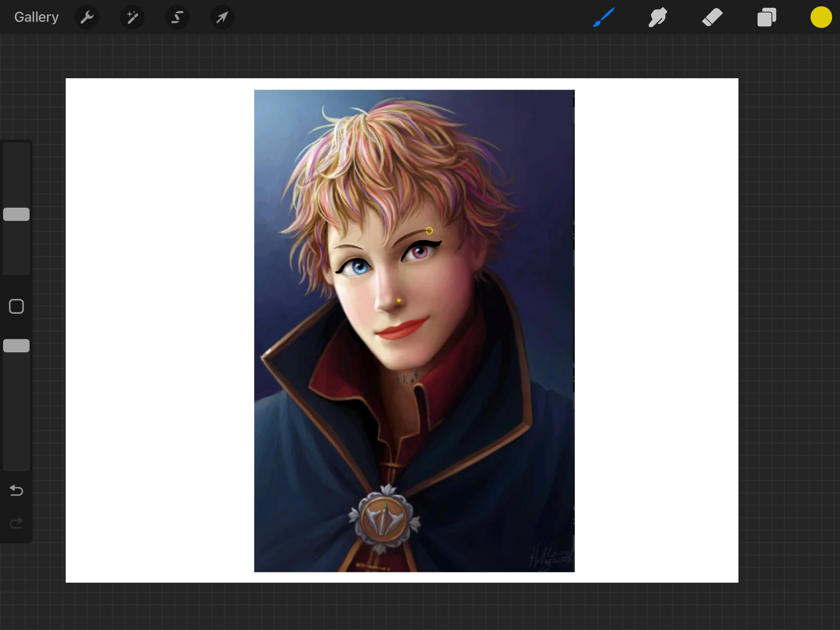The image size is (840, 630).
Task: Click the brush size slider handle
Action: point(16,214)
